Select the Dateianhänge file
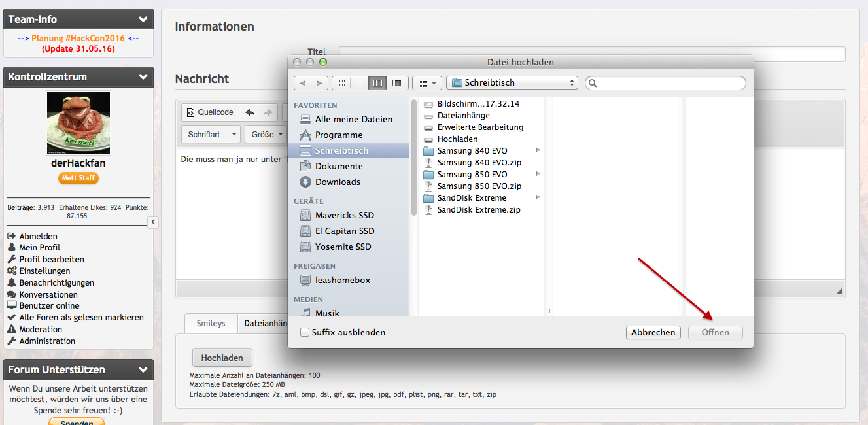 [x=464, y=116]
